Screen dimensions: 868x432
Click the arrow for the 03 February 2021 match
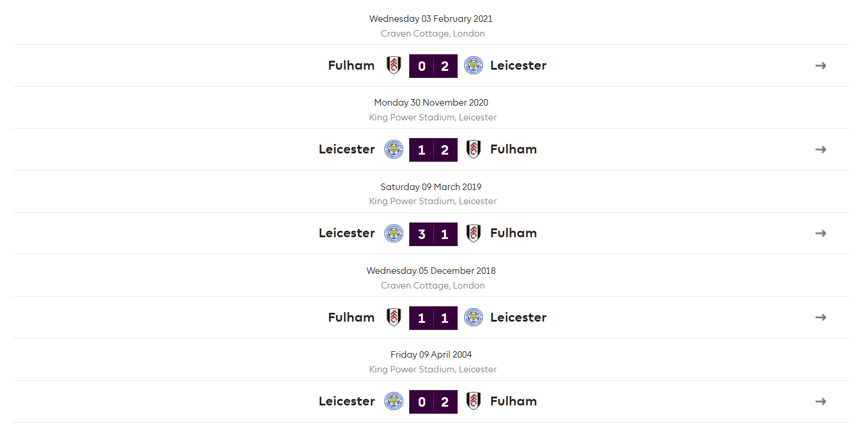pyautogui.click(x=820, y=66)
